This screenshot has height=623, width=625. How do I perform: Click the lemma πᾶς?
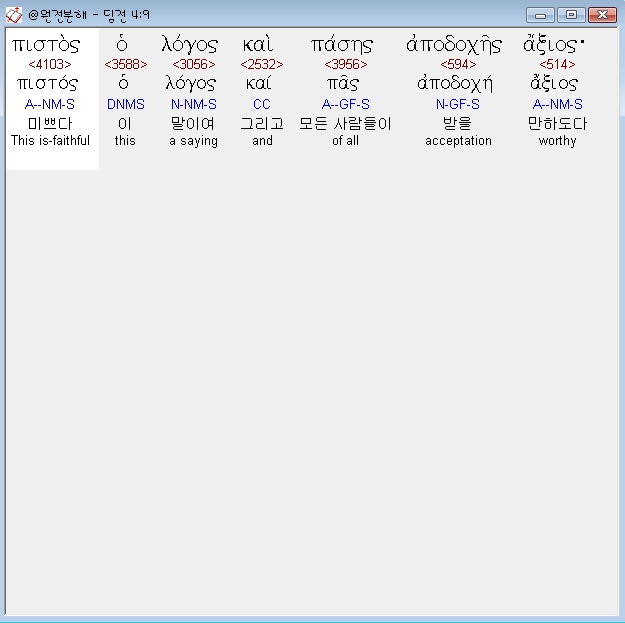pyautogui.click(x=343, y=84)
